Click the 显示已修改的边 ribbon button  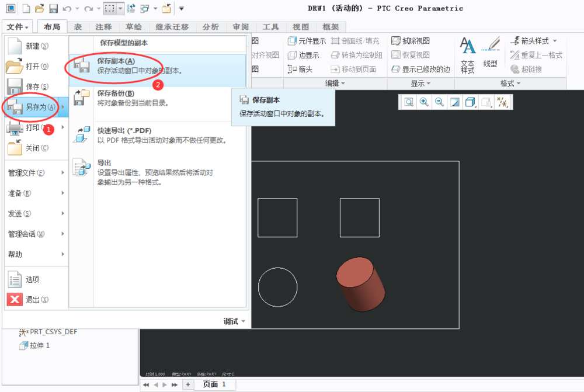421,70
